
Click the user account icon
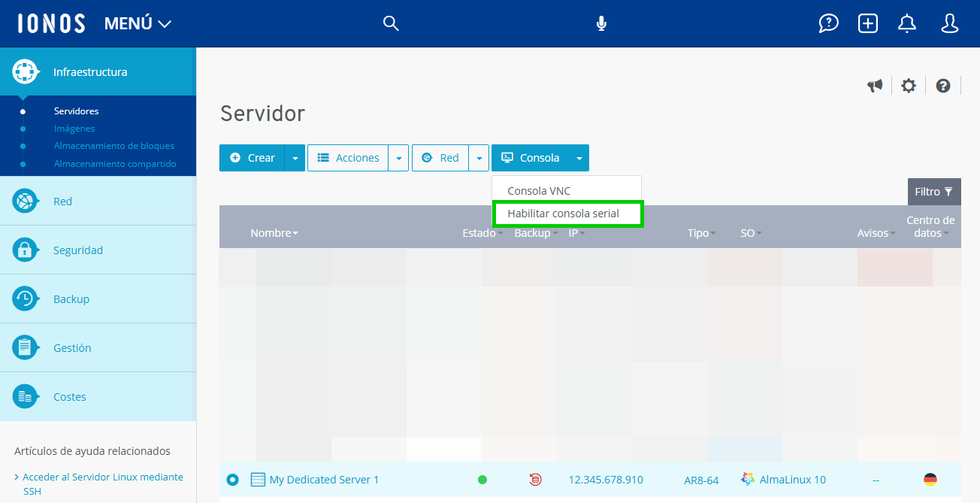tap(949, 23)
